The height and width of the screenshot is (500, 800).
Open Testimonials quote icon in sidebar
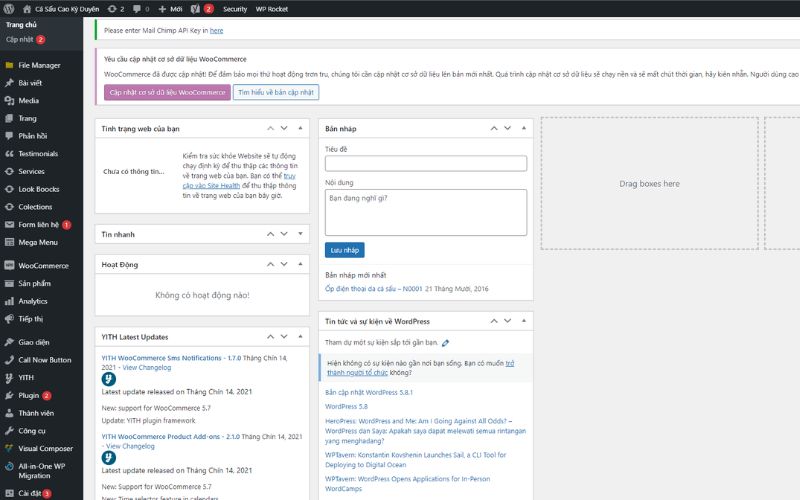pos(9,154)
